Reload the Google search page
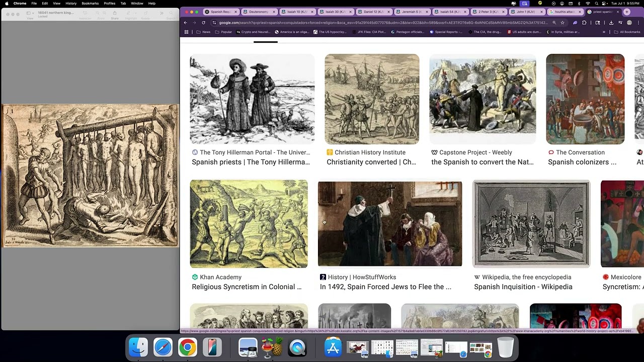644x362 pixels. click(x=203, y=23)
